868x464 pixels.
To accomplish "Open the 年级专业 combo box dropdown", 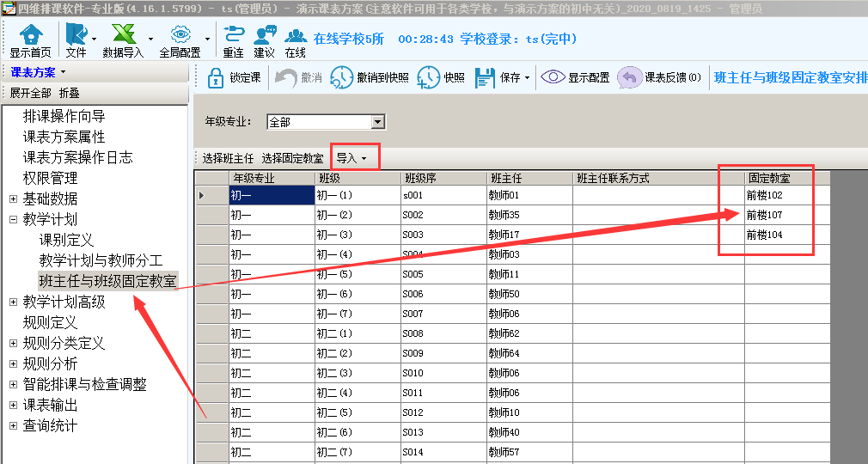I will pos(377,122).
